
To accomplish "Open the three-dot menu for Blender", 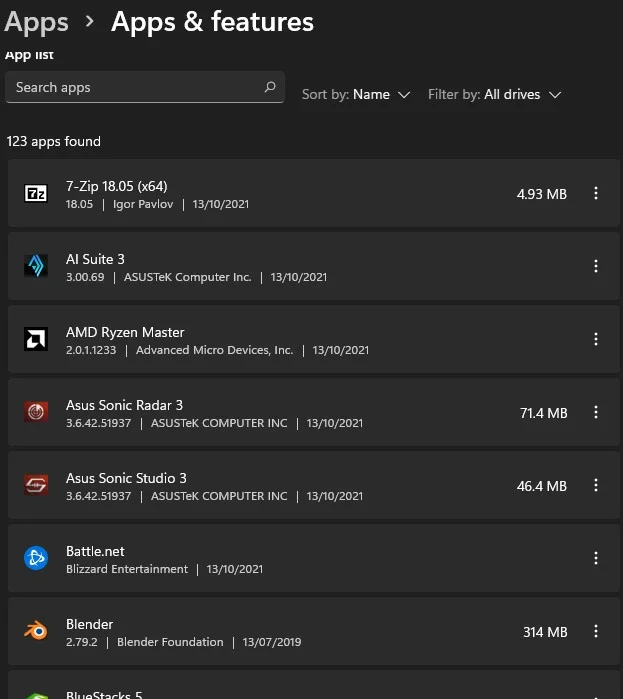I will 596,631.
